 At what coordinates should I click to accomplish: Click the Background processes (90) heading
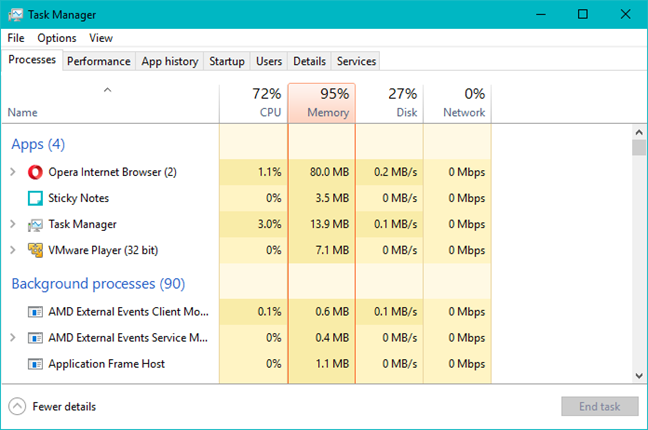click(x=98, y=284)
